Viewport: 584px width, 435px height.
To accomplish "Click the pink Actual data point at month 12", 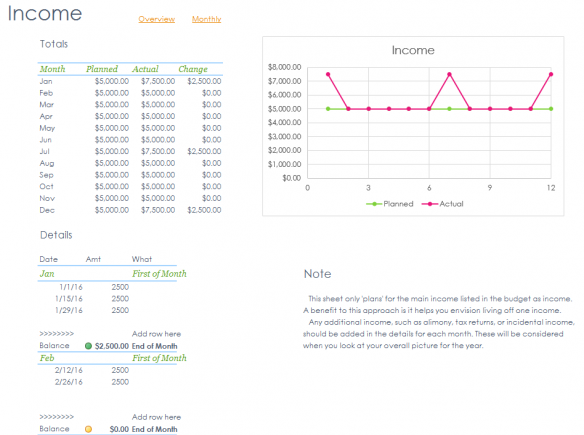I will coord(551,74).
